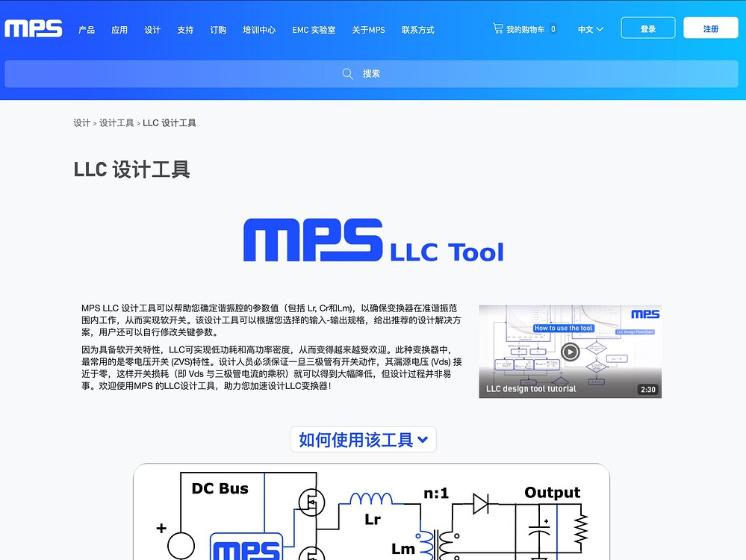Expand the 如何使用该工具 section
This screenshot has height=560, width=746.
(x=363, y=439)
